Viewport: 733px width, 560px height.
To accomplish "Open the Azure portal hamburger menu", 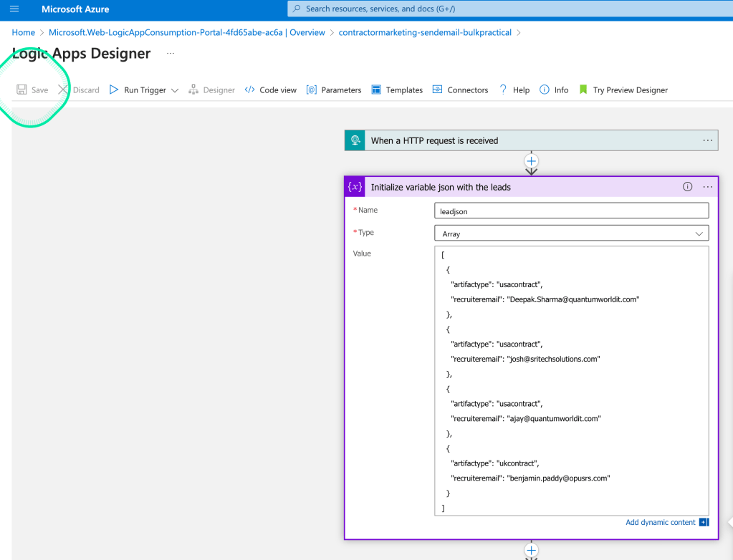I will point(14,9).
